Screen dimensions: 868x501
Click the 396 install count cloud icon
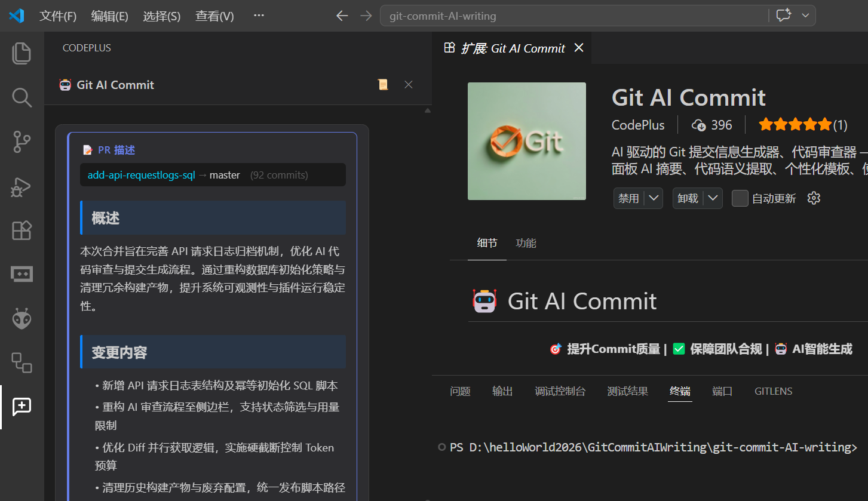(698, 125)
